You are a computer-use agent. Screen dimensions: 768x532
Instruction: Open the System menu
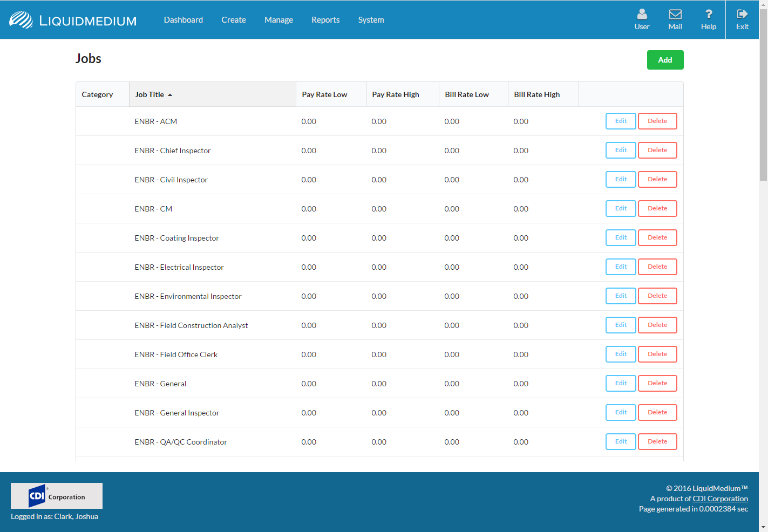[x=371, y=20]
